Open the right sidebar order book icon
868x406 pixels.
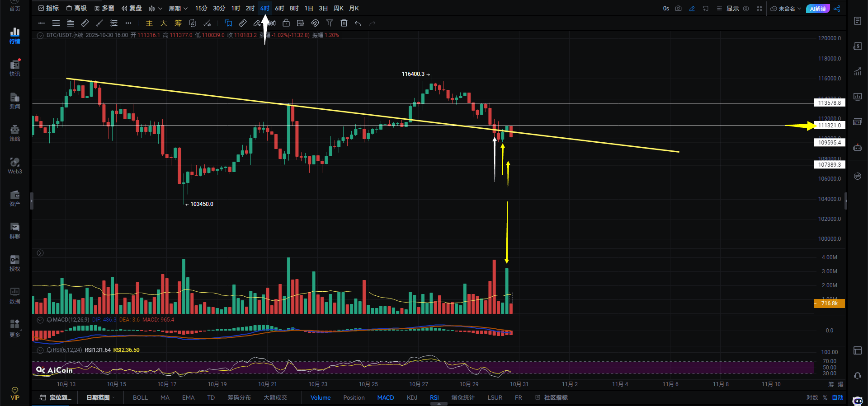point(858,21)
